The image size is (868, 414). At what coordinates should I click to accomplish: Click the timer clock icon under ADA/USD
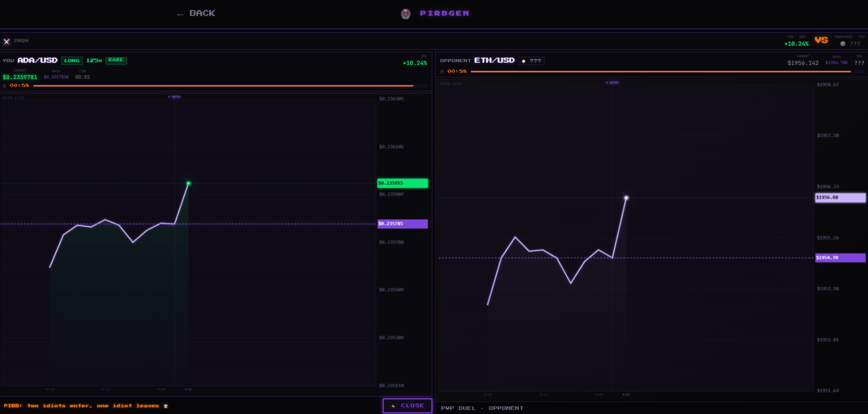pos(5,86)
